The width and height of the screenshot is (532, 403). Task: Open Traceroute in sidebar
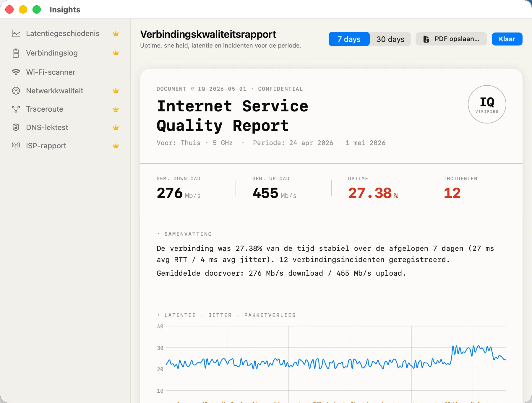(x=65, y=109)
